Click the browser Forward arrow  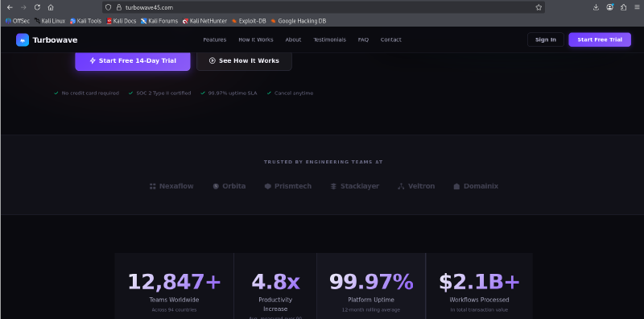point(23,7)
